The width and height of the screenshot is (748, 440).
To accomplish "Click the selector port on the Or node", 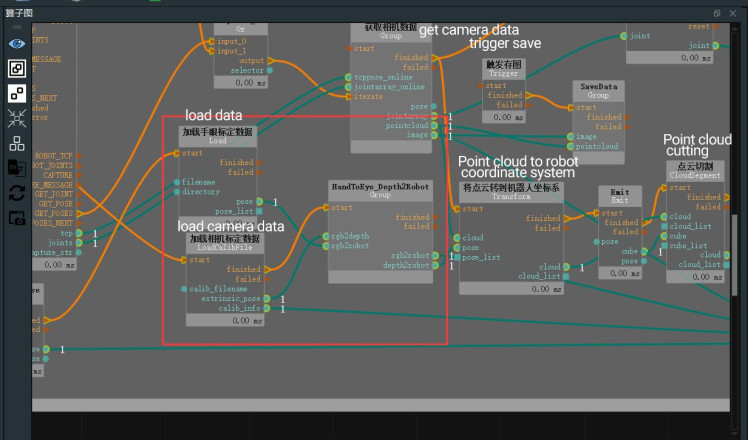I will coord(270,70).
